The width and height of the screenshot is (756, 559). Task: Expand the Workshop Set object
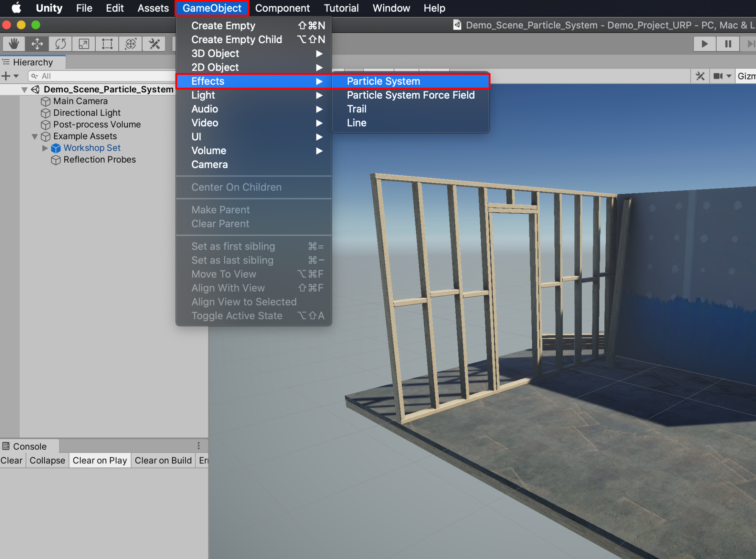[45, 148]
